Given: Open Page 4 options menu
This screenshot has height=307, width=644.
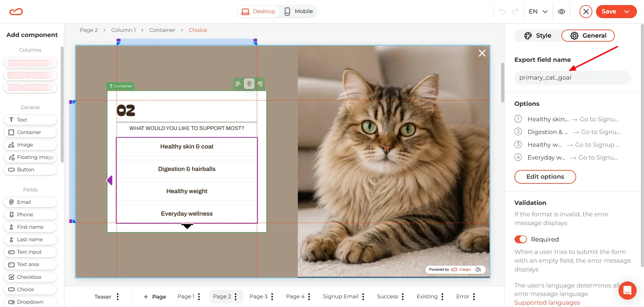Looking at the screenshot, I should [309, 297].
